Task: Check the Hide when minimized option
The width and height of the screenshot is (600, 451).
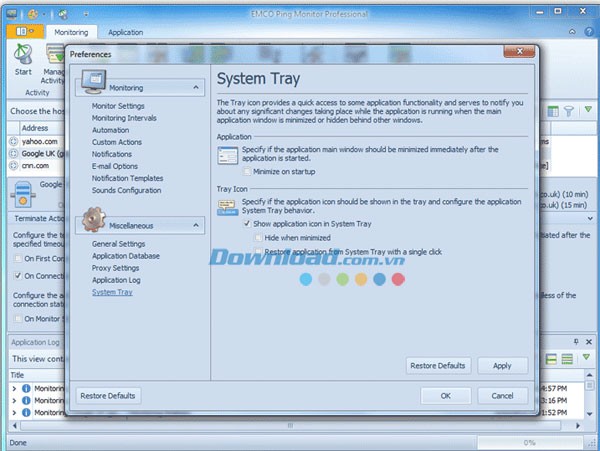Action: (259, 238)
